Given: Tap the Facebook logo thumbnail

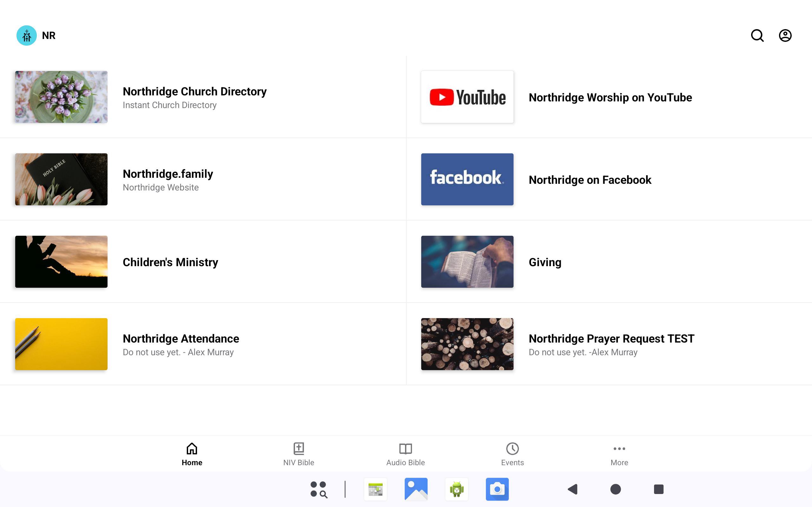Looking at the screenshot, I should coord(467,179).
